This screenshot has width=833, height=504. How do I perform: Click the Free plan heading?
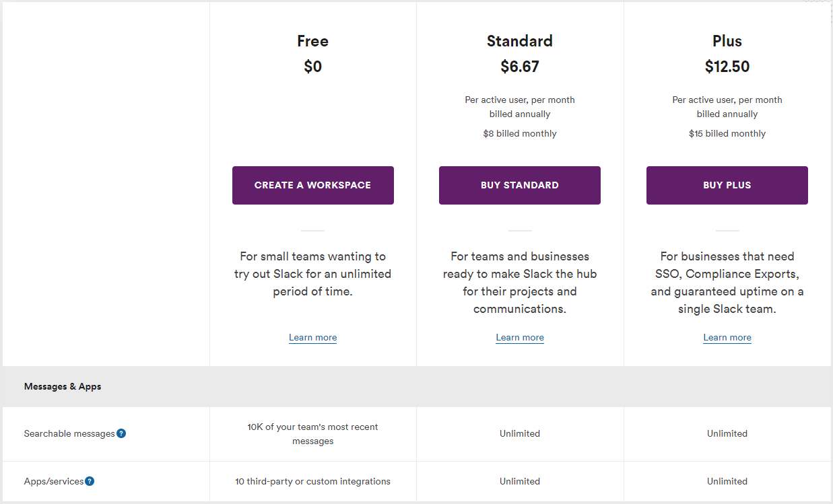point(312,41)
